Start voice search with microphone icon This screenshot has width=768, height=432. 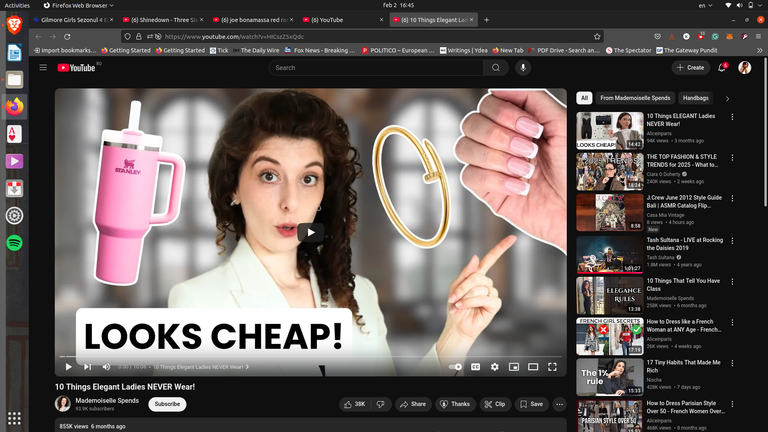(x=523, y=68)
